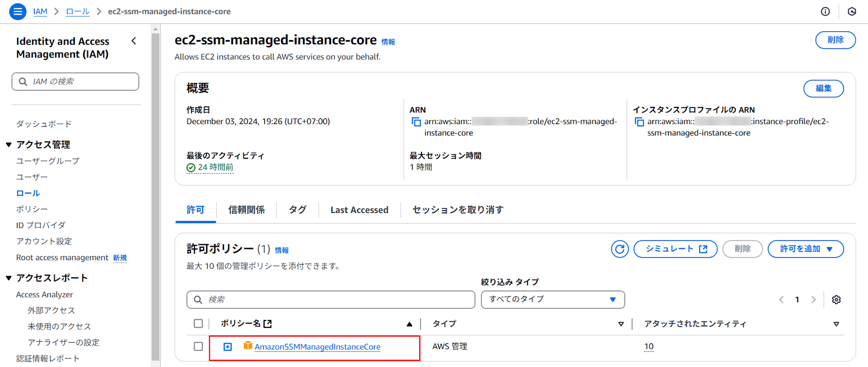
Task: Collapse the IAM side navigation panel
Action: click(x=134, y=41)
